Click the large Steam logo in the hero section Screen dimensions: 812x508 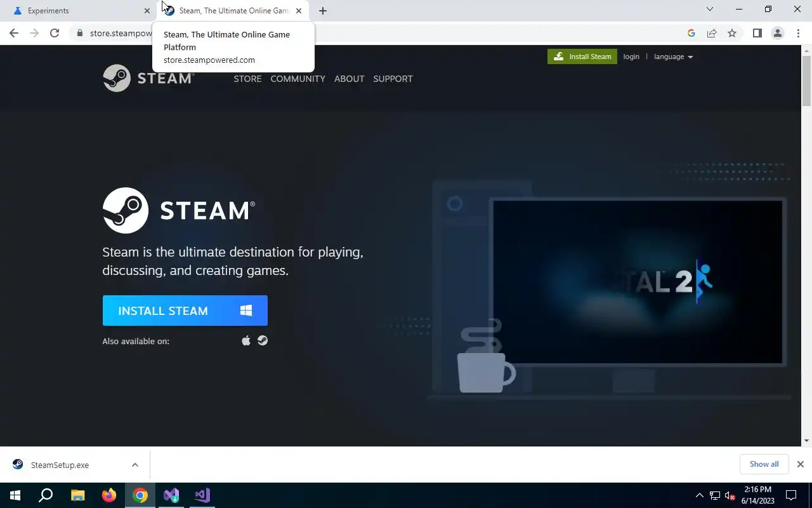(179, 210)
